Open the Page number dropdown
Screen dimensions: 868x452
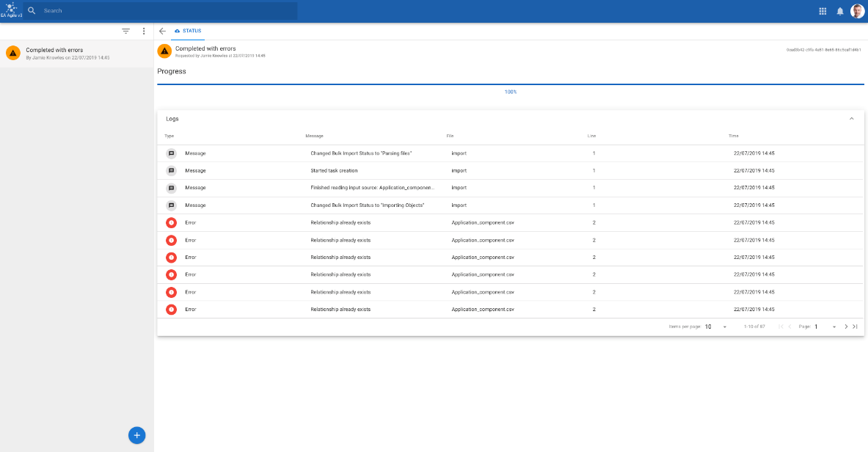click(x=825, y=327)
